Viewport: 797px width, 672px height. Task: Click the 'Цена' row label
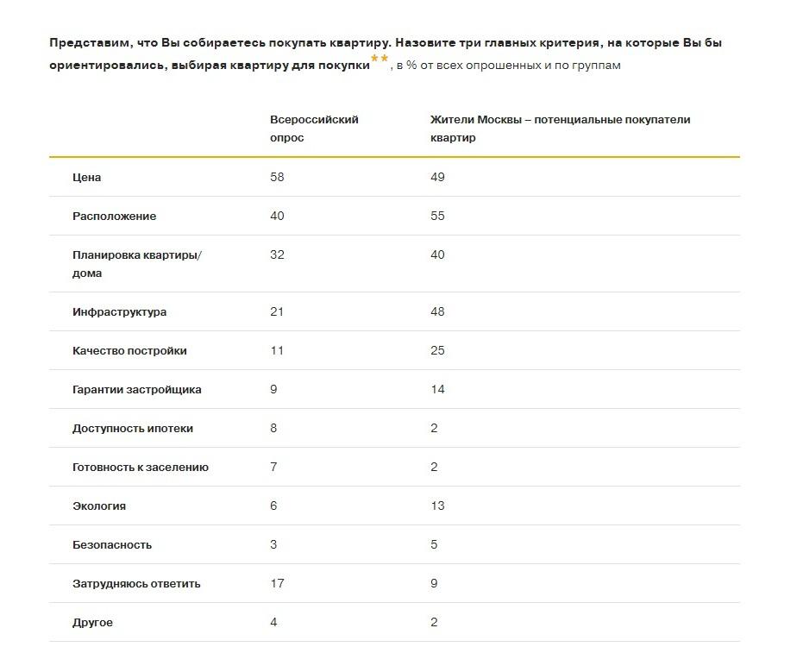pos(87,178)
